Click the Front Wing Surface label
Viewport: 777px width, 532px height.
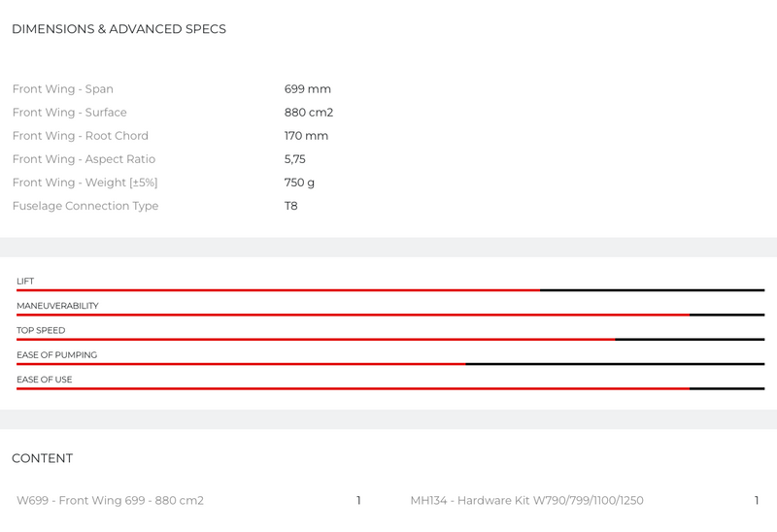[x=69, y=113]
